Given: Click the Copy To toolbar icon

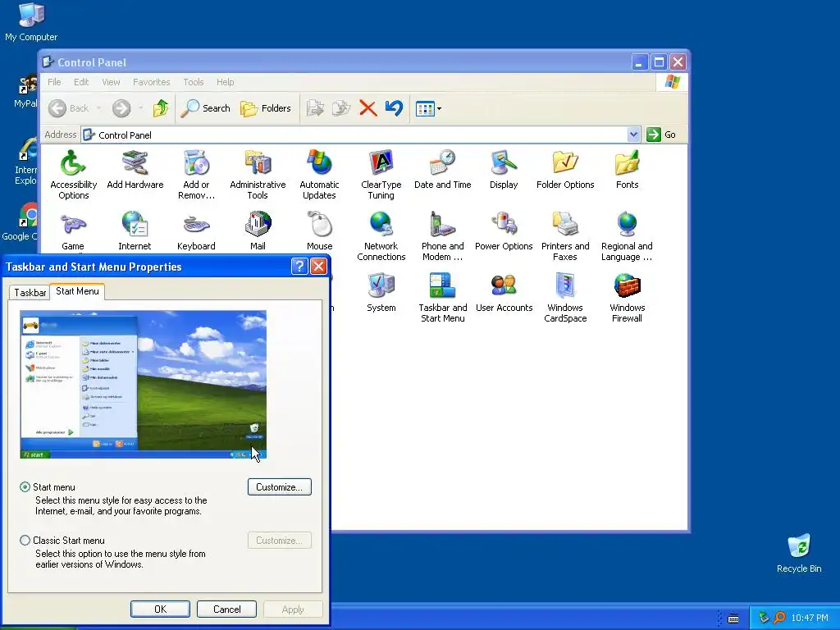Looking at the screenshot, I should (x=341, y=108).
